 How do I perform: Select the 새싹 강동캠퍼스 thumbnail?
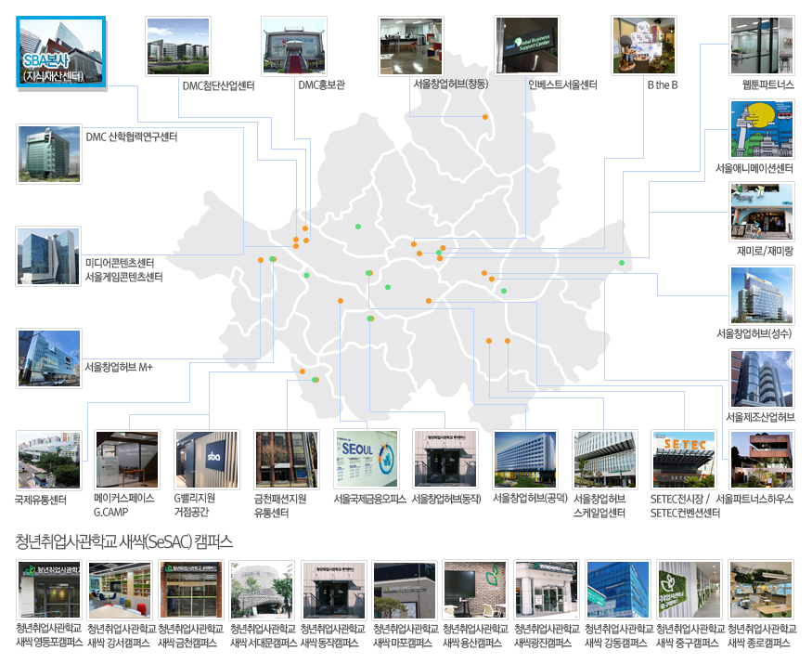pyautogui.click(x=618, y=591)
